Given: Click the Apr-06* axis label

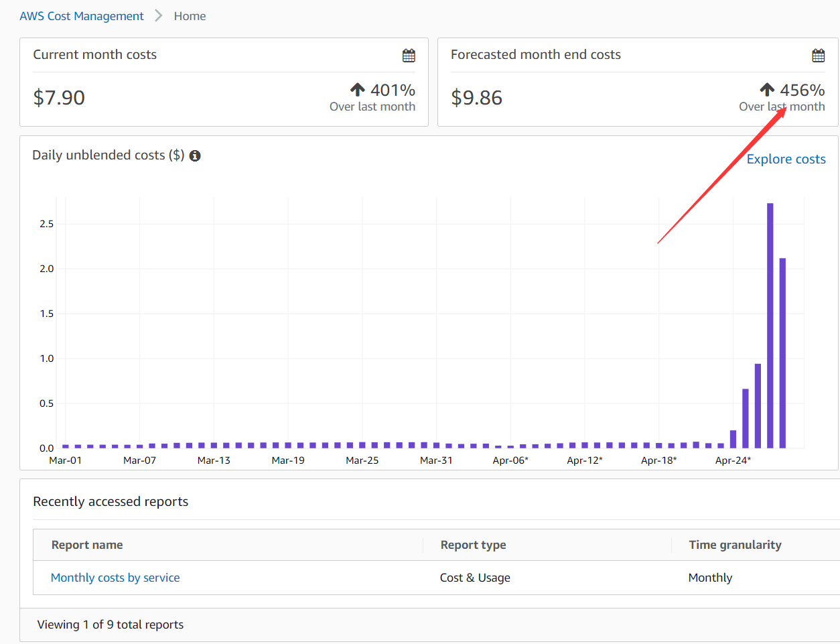Looking at the screenshot, I should coord(510,460).
